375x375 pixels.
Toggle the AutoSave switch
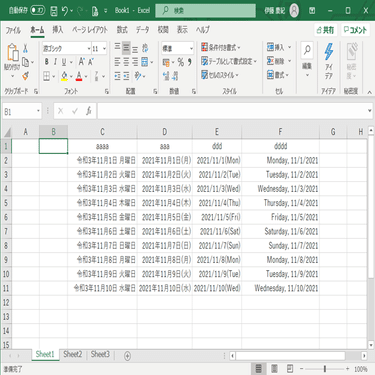pos(38,11)
